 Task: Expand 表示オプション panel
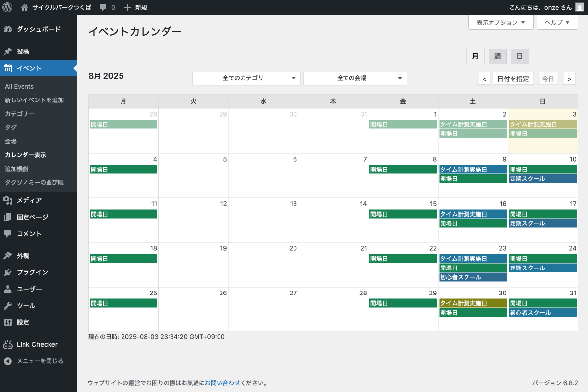501,22
